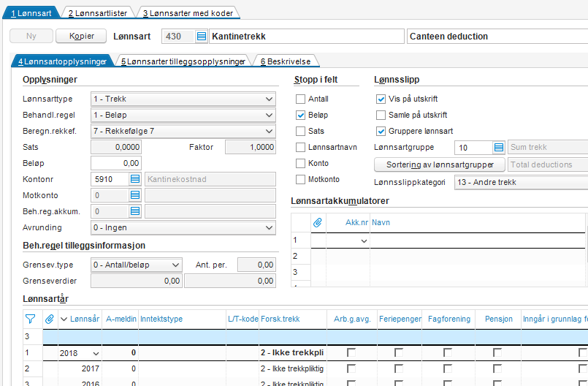Click the Kontonr field containing 5910
The height and width of the screenshot is (386, 588).
pyautogui.click(x=110, y=179)
